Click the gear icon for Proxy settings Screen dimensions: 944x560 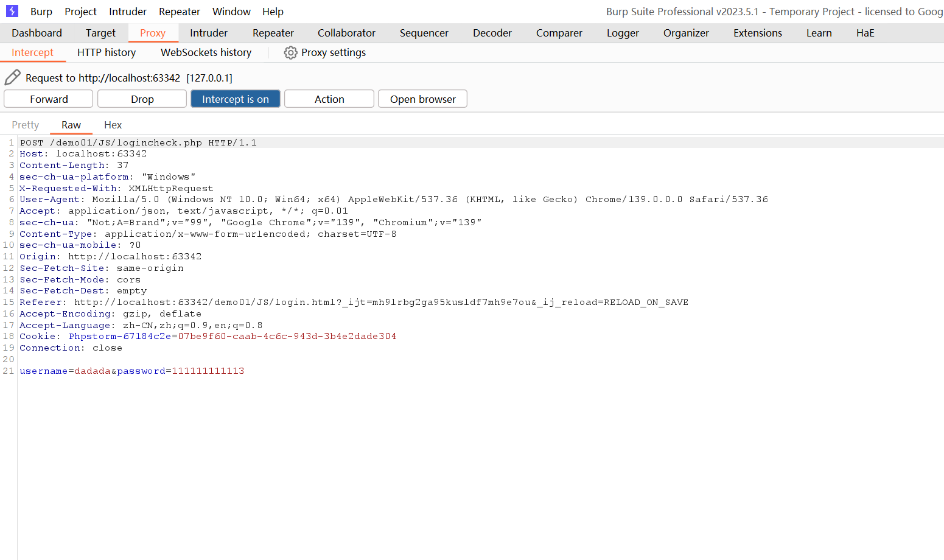pyautogui.click(x=291, y=53)
